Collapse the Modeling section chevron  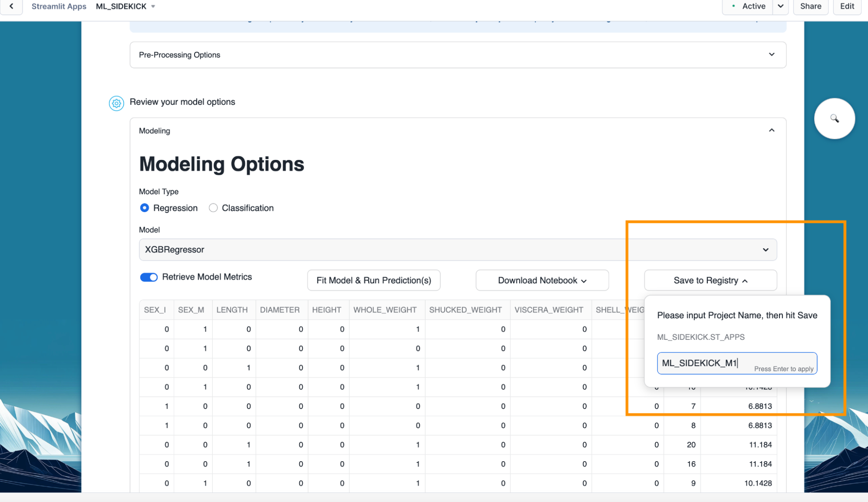pyautogui.click(x=771, y=130)
